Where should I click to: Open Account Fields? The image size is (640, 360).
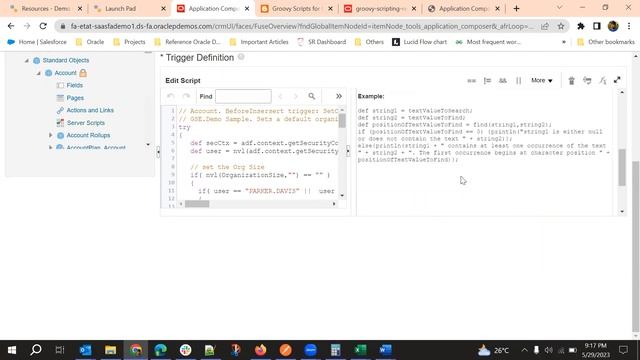(x=75, y=85)
